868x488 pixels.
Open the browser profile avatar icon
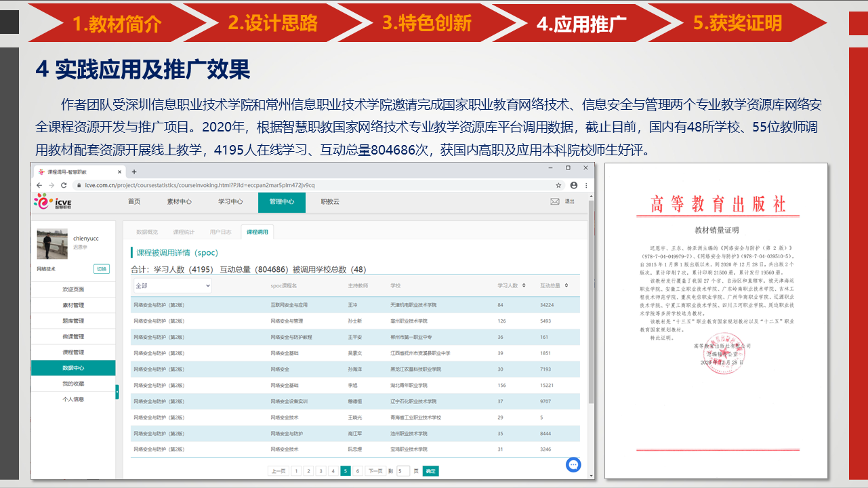tap(574, 185)
